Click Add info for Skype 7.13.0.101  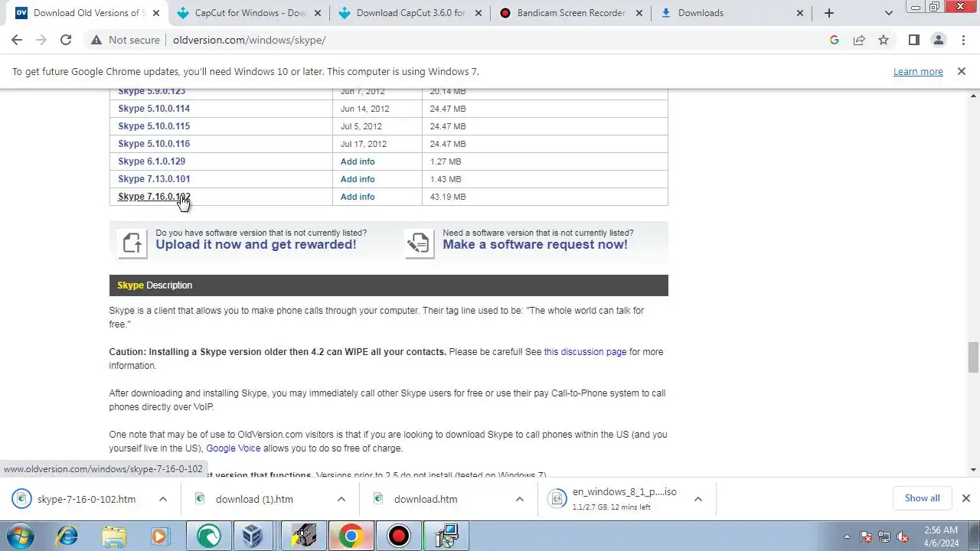(x=358, y=179)
